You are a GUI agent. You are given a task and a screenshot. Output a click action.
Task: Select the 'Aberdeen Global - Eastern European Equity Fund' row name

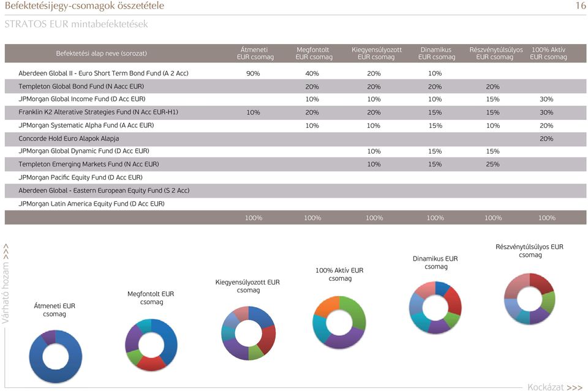[x=104, y=191]
